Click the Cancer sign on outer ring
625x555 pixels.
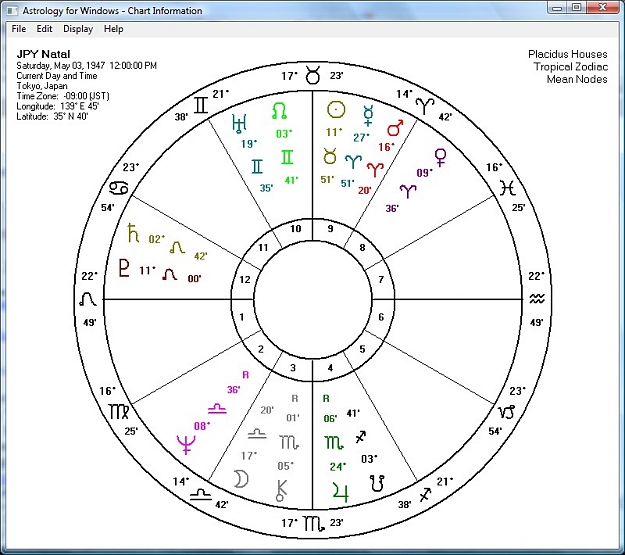coord(119,187)
